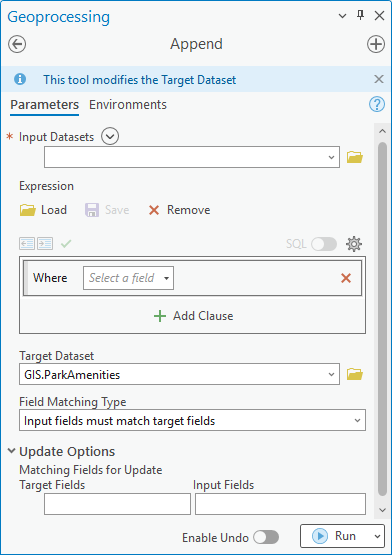Delete the Where clause with red X

coord(346,278)
